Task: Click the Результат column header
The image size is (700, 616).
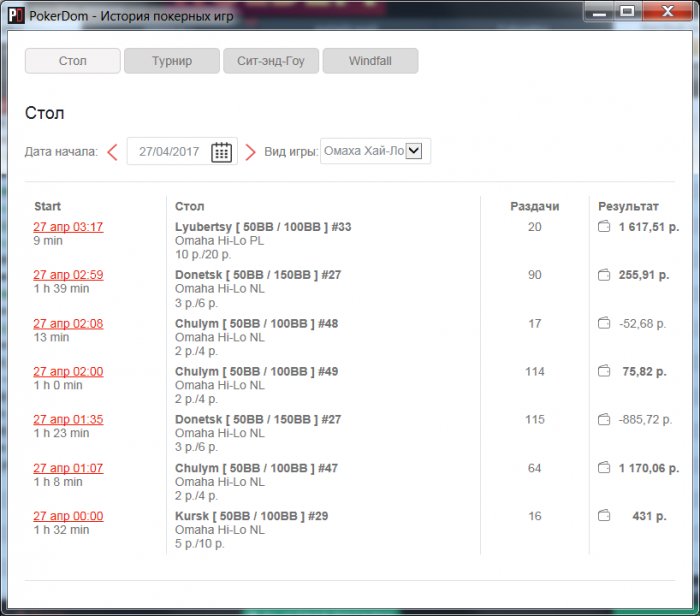Action: pos(628,206)
